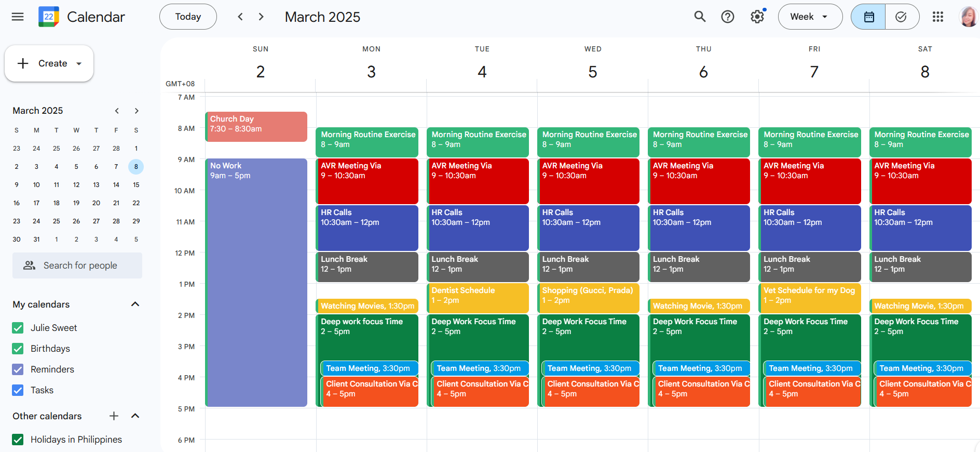The width and height of the screenshot is (980, 452).
Task: Select March 8 in mini calendar
Action: (136, 167)
